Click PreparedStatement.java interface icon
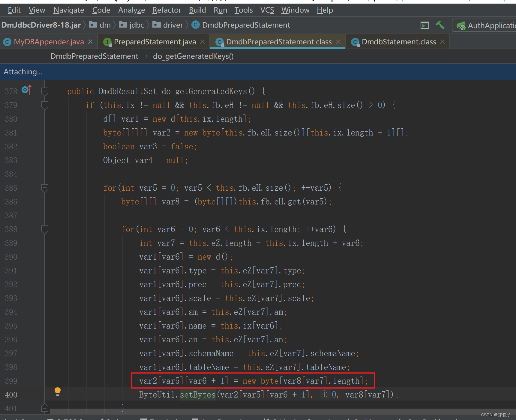The image size is (516, 420). pos(107,42)
